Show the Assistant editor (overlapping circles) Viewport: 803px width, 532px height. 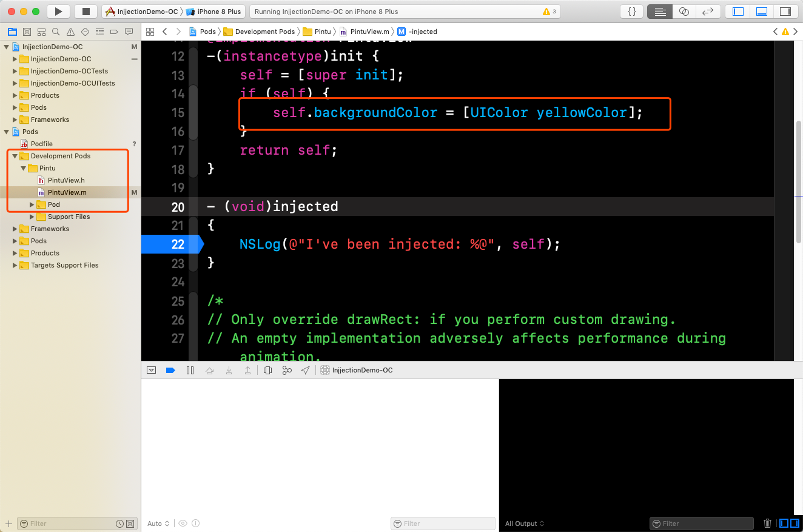coord(684,12)
